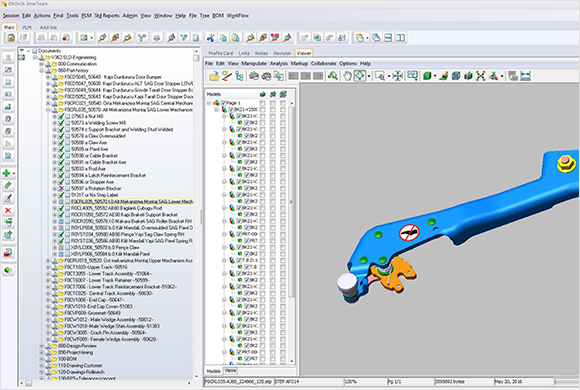The width and height of the screenshot is (580, 390).
Task: Open dropdown arrow next to rotate tool
Action: (x=369, y=76)
